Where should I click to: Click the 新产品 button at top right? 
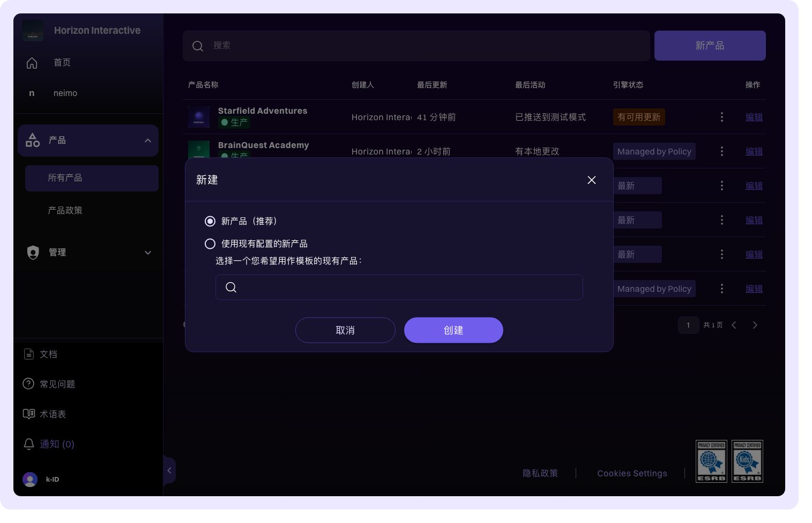tap(710, 46)
